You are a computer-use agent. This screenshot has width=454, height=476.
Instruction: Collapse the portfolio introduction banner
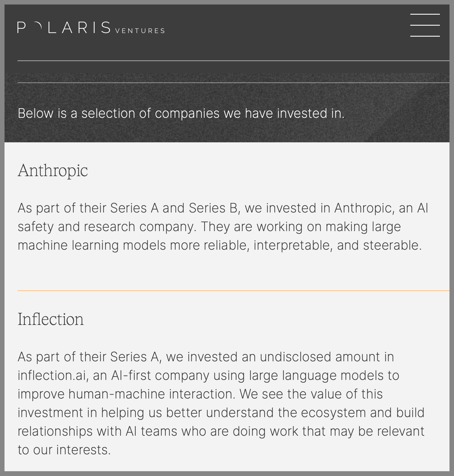click(x=181, y=113)
